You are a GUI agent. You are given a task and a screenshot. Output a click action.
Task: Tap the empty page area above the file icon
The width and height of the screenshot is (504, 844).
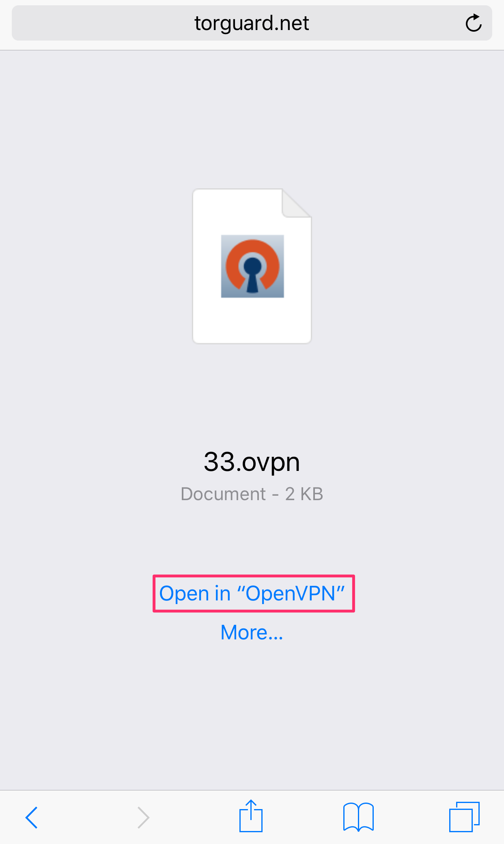252,118
